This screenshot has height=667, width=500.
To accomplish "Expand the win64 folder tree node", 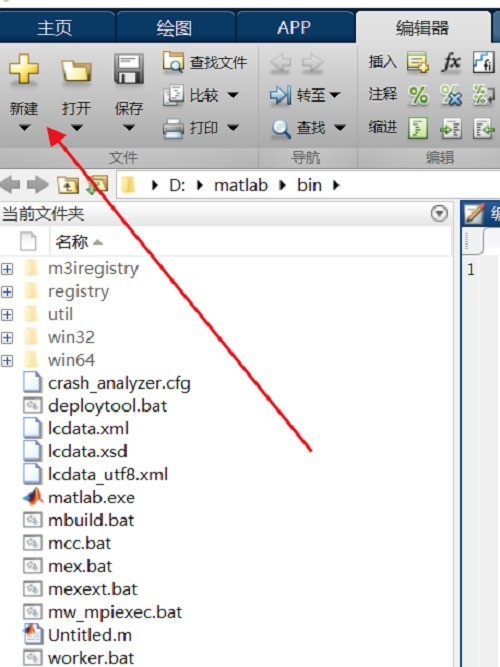I will [7, 361].
